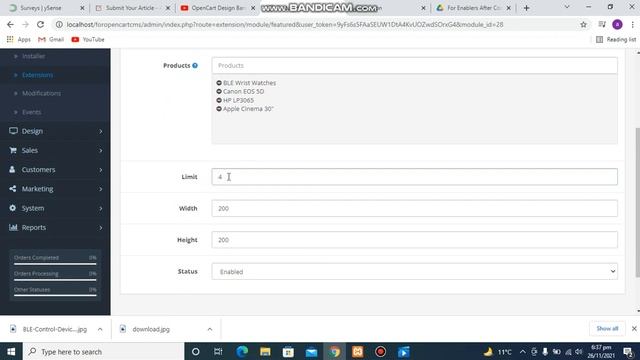This screenshot has height=360, width=640.
Task: Click into the Limit input field
Action: tap(414, 177)
